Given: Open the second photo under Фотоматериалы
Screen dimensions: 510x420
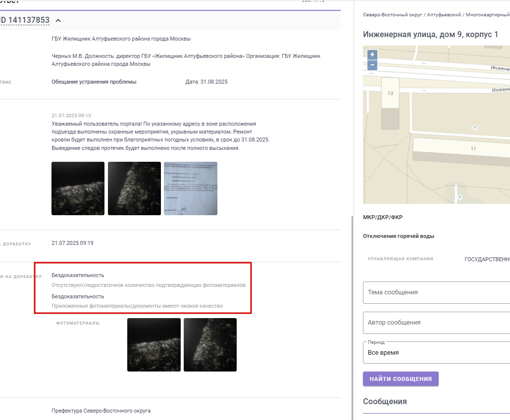Looking at the screenshot, I should click(210, 345).
